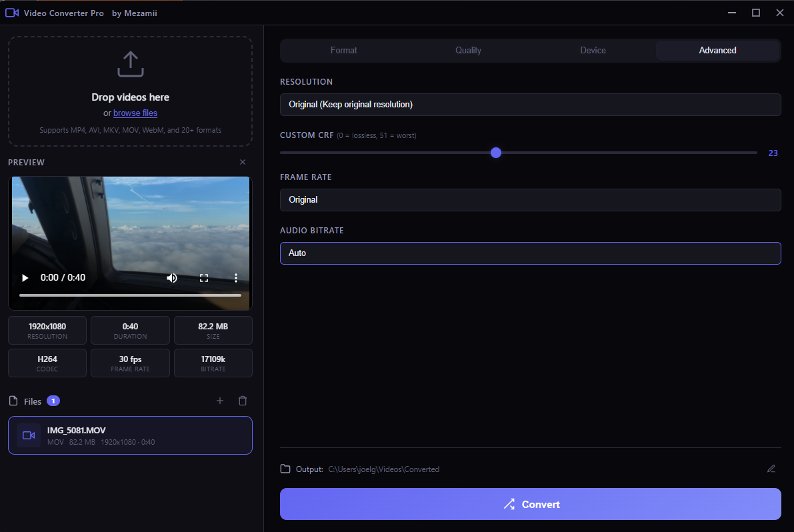Screen dimensions: 794x532
Task: Click the video preview thumbnail
Action: pyautogui.click(x=130, y=243)
